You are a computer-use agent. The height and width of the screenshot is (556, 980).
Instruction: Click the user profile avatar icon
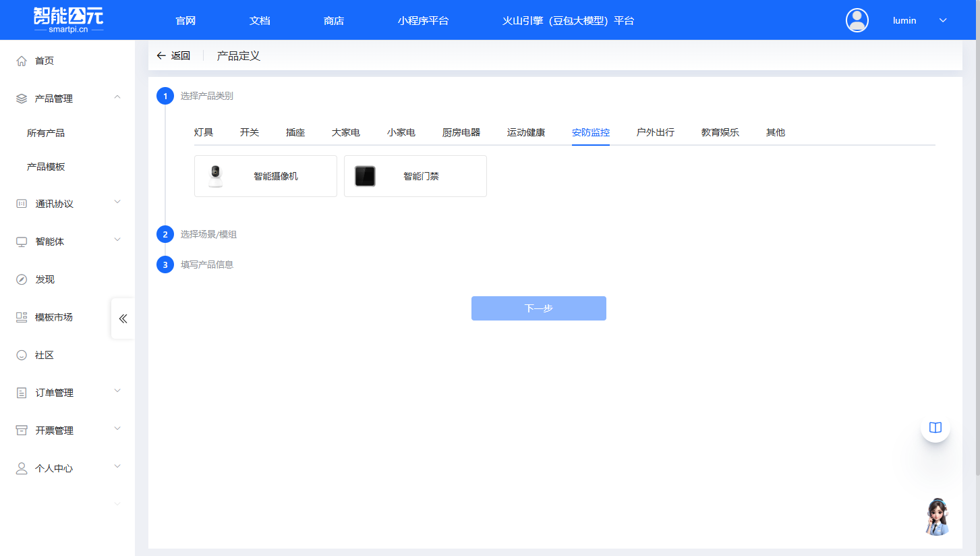[857, 20]
